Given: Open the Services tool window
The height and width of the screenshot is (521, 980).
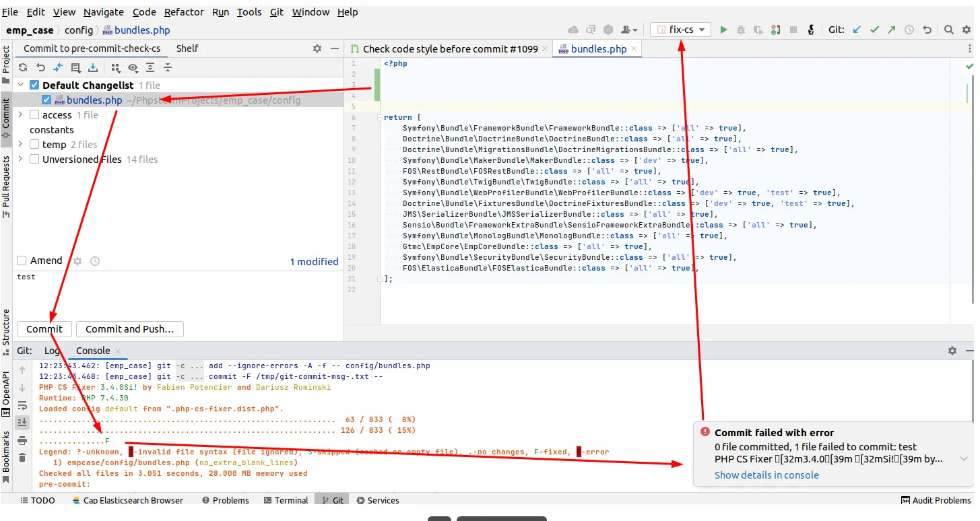Looking at the screenshot, I should (x=377, y=501).
